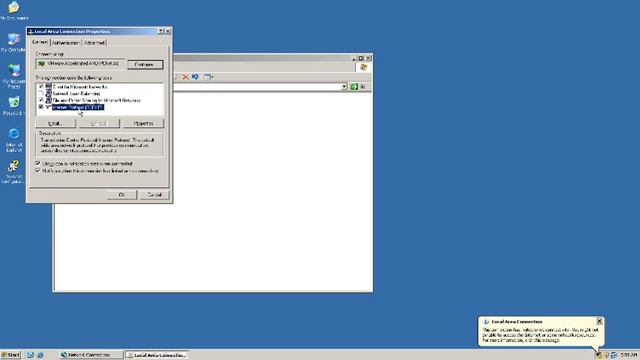Toggle Client for Microsoft Networks checkbox
640x360 pixels.
click(x=41, y=87)
